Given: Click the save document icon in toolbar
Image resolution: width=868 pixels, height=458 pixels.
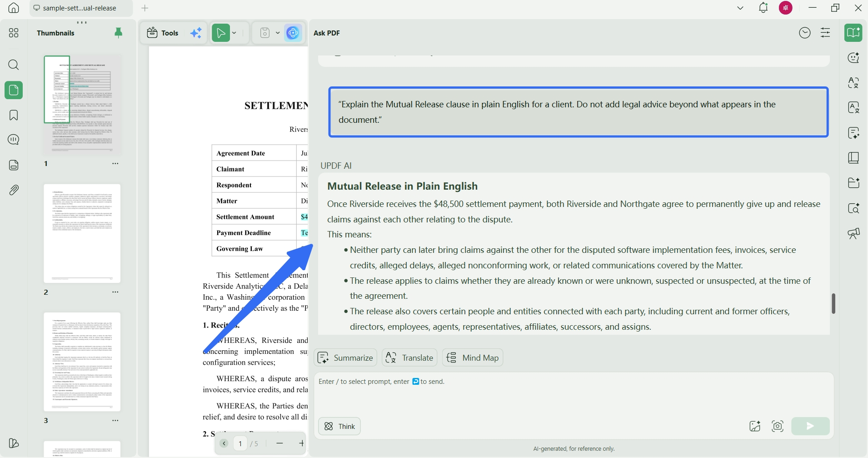Looking at the screenshot, I should point(265,33).
